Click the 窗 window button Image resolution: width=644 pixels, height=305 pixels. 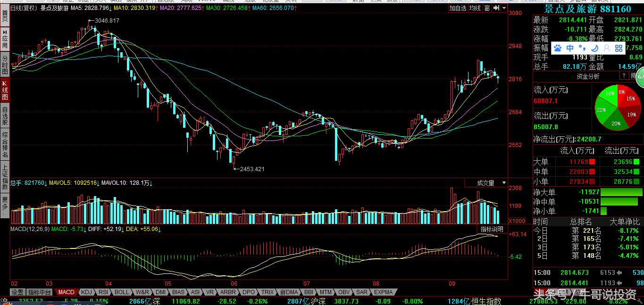[488, 8]
